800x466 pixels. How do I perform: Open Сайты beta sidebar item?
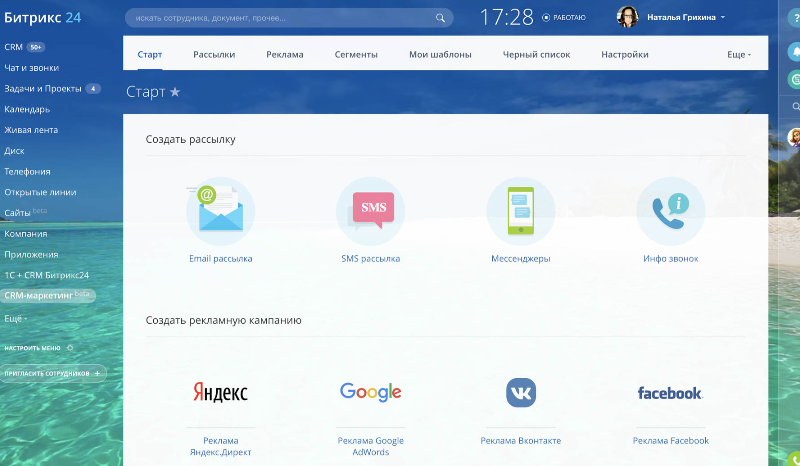point(26,213)
